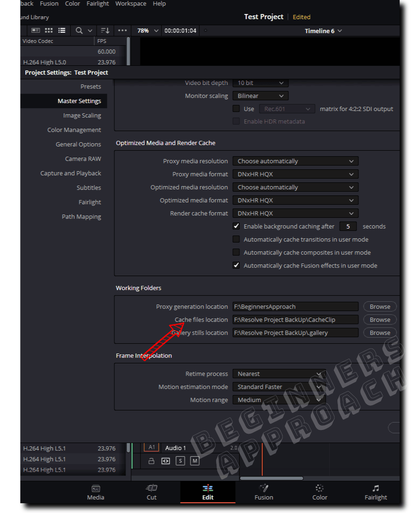
Task: Enable Use matrix for 4:2:2 SDI output
Action: tap(236, 109)
